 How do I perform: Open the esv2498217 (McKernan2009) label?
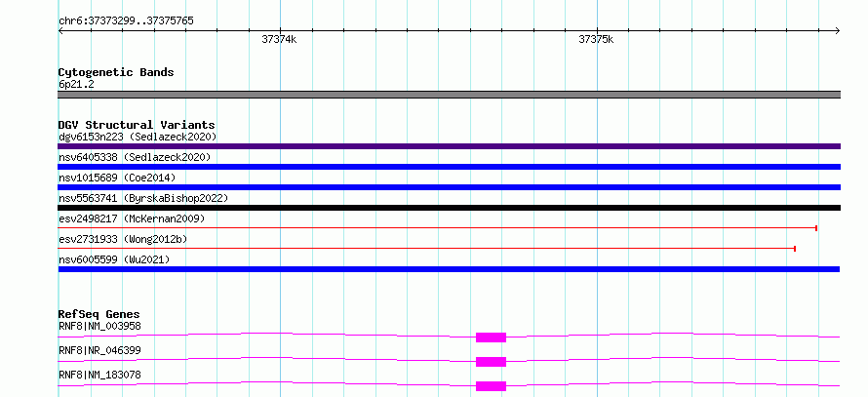[x=132, y=218]
